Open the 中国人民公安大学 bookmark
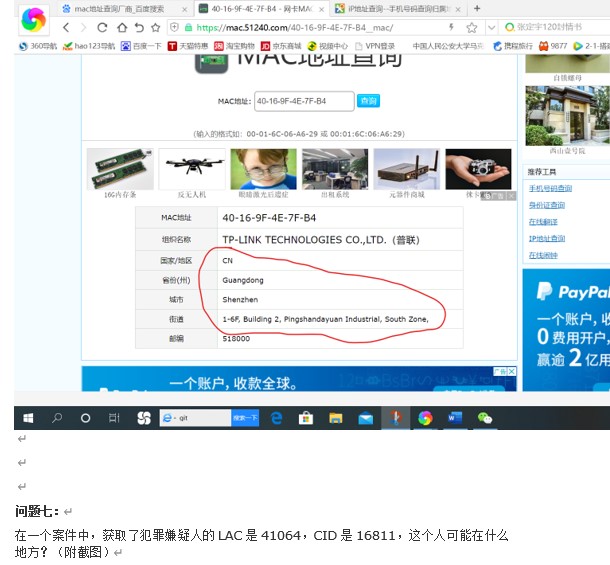Viewport: 610px width, 565px height. [448, 46]
